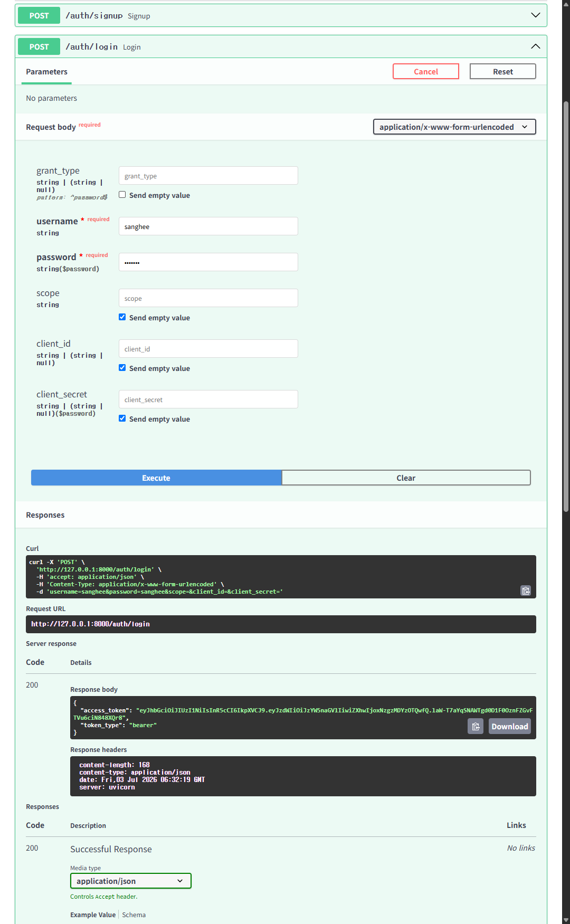
Task: Copy the curl command to clipboard
Action: point(526,590)
